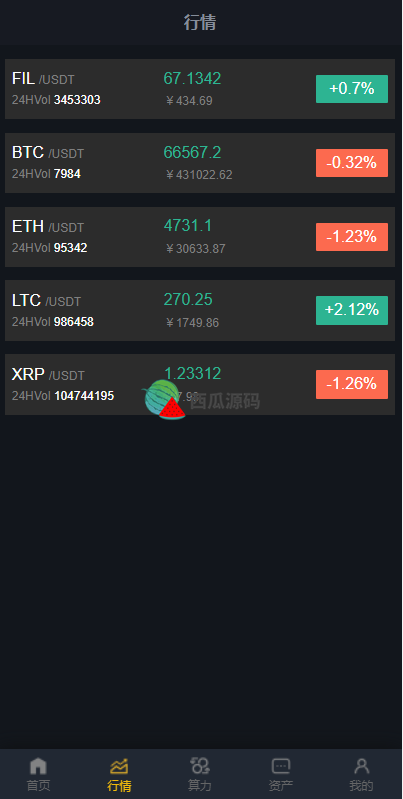This screenshot has height=799, width=403.
Task: Switch to the 我的 tab label
Action: click(362, 785)
